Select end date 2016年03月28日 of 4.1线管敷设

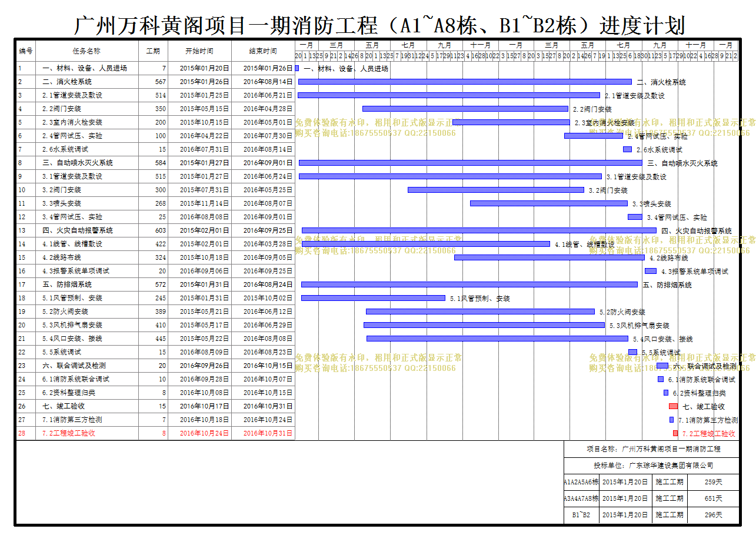pos(268,244)
